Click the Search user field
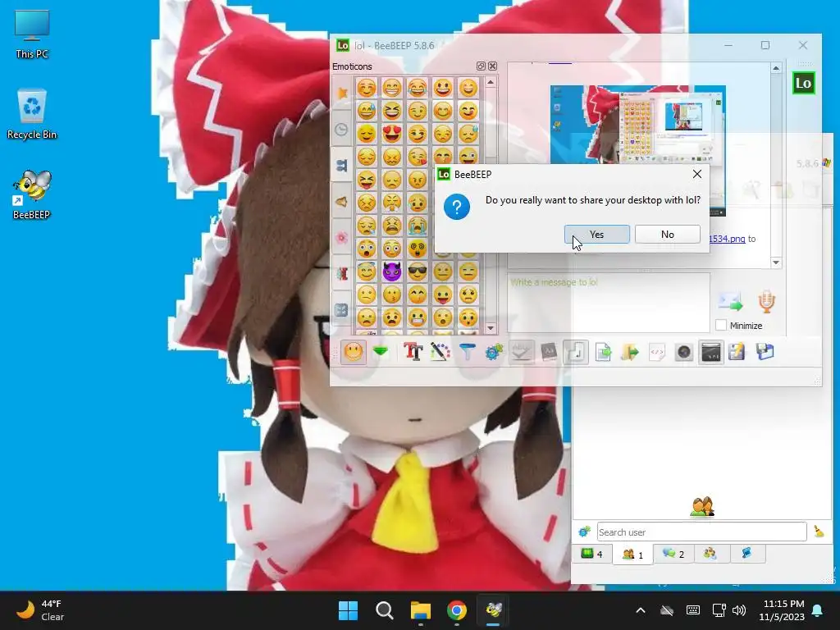The height and width of the screenshot is (630, 840). [x=702, y=532]
